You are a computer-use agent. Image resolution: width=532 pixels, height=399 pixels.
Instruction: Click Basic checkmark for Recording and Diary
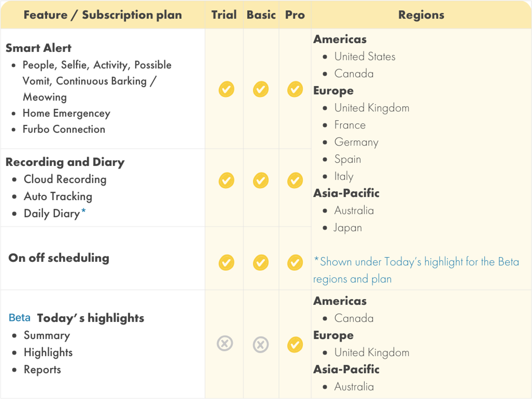(x=261, y=180)
